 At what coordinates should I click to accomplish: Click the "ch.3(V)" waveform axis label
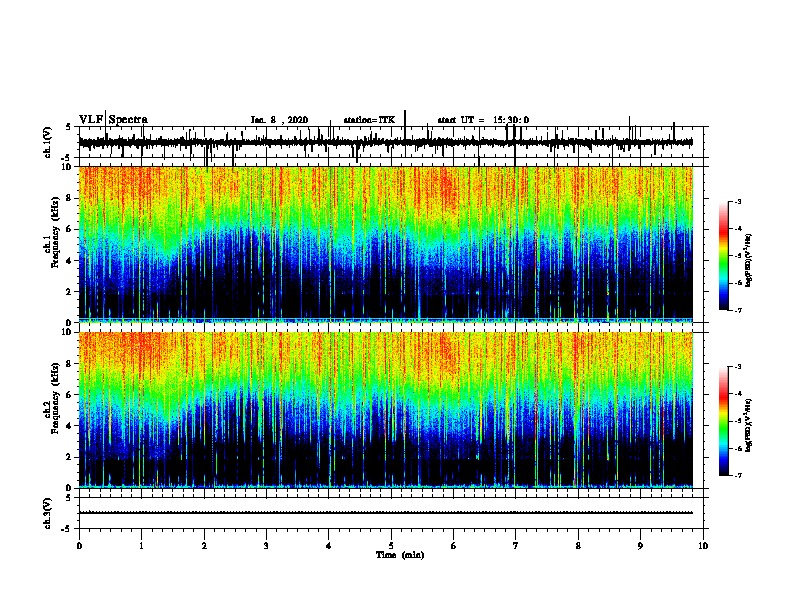pyautogui.click(x=47, y=513)
